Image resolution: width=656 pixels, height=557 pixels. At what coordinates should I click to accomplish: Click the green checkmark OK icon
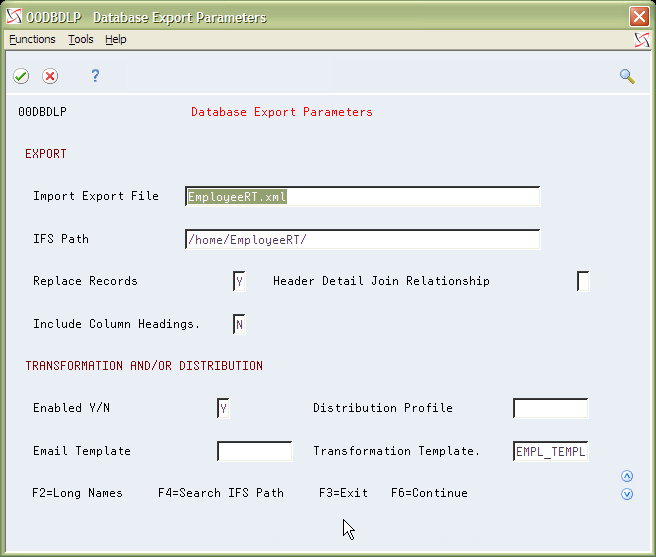pos(21,76)
